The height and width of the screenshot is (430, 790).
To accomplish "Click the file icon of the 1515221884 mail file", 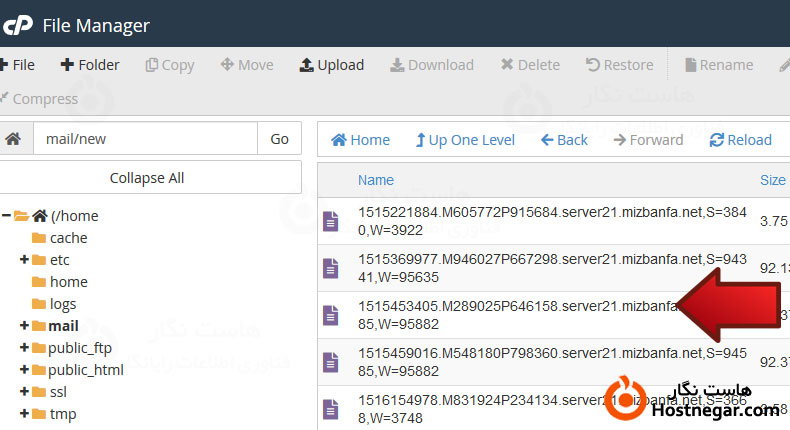I will (331, 220).
